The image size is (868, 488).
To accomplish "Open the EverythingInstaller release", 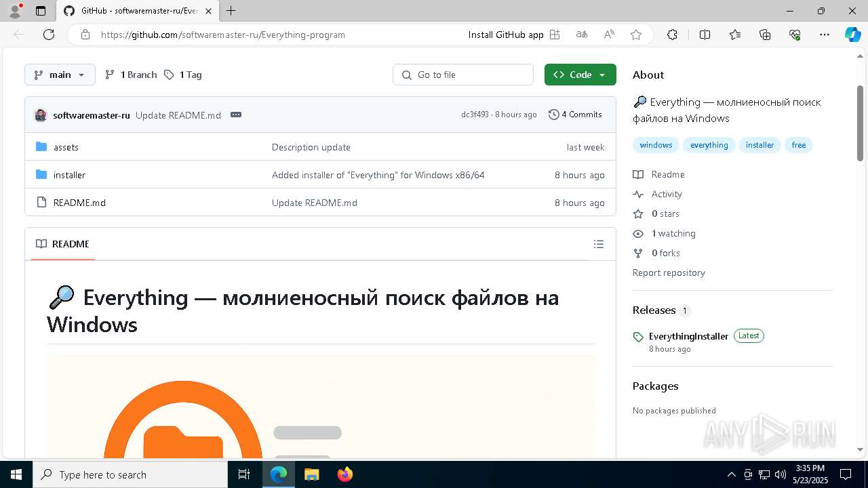I will coord(688,336).
